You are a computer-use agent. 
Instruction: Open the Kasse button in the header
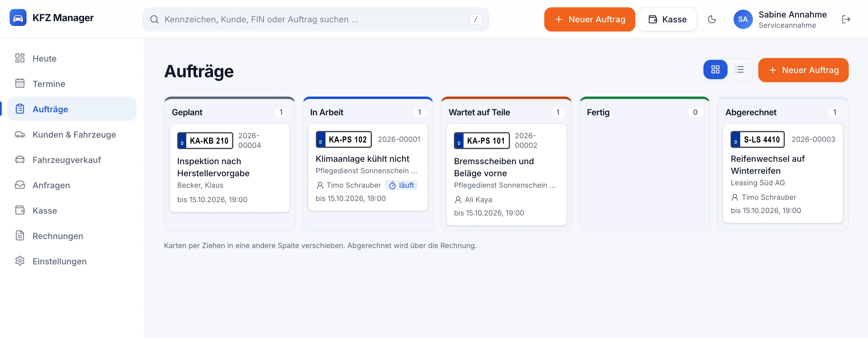tap(667, 20)
